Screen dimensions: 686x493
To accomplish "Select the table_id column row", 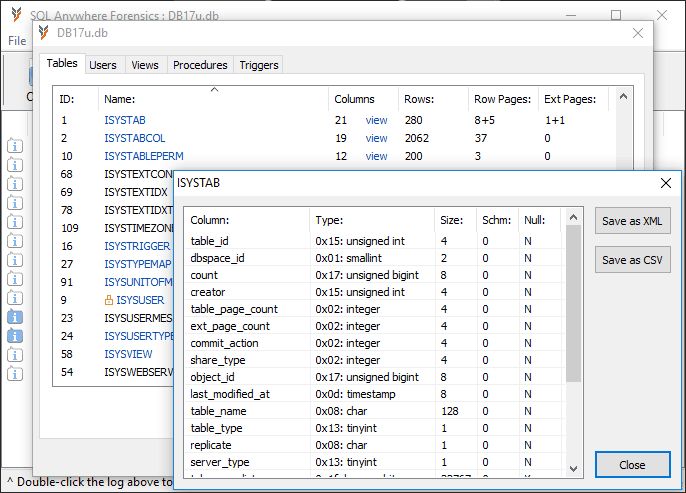I will (374, 241).
